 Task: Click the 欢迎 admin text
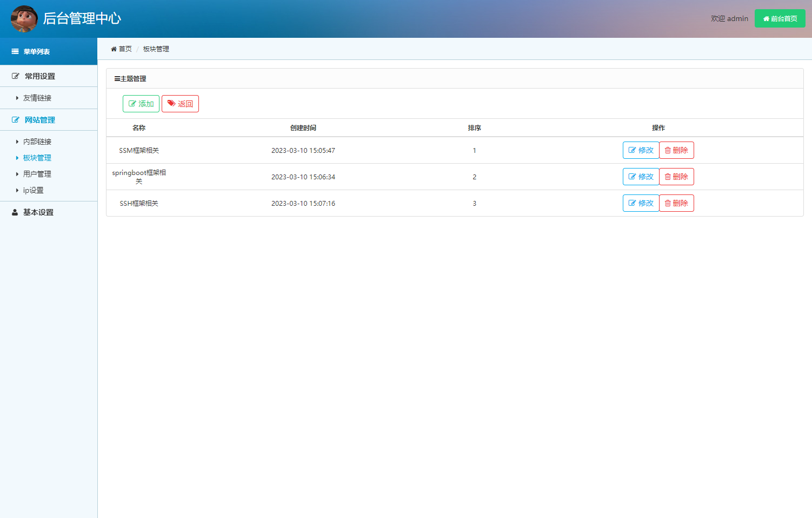(x=729, y=18)
